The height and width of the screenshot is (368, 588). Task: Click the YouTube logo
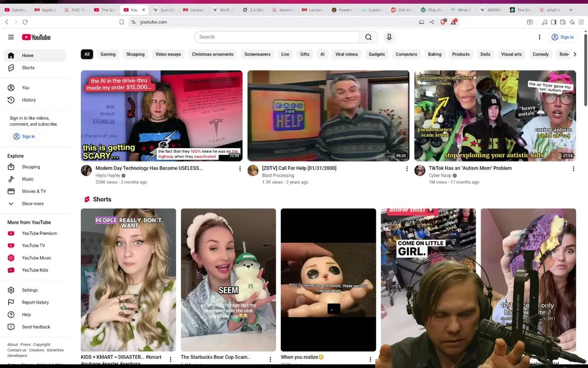point(36,37)
